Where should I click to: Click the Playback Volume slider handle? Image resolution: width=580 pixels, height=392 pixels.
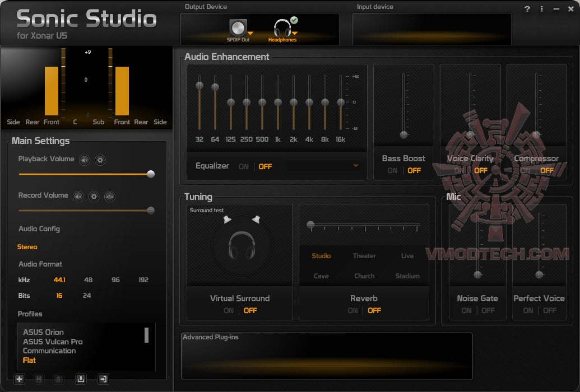(x=151, y=174)
